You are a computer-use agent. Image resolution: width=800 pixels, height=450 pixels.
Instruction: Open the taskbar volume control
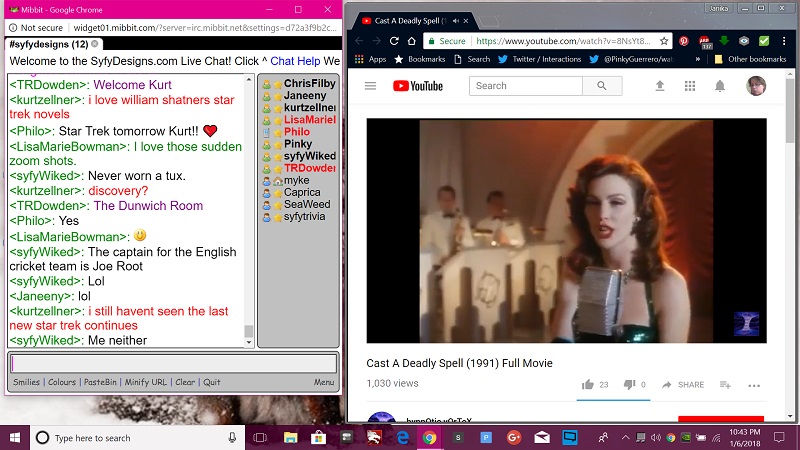click(x=656, y=438)
